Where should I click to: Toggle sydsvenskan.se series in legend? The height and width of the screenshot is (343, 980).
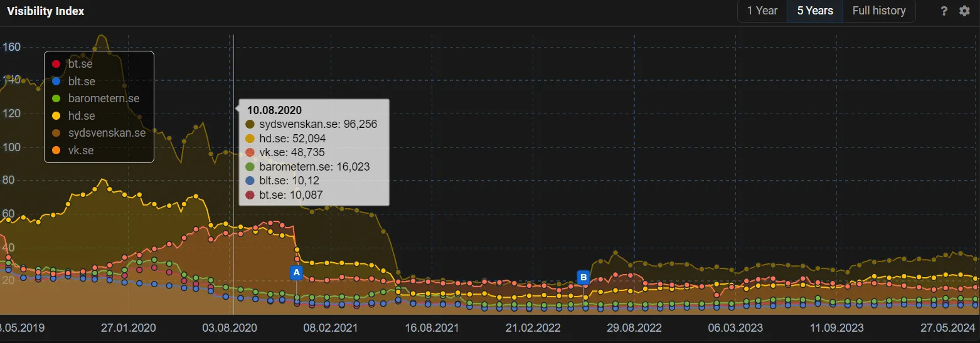(x=99, y=133)
